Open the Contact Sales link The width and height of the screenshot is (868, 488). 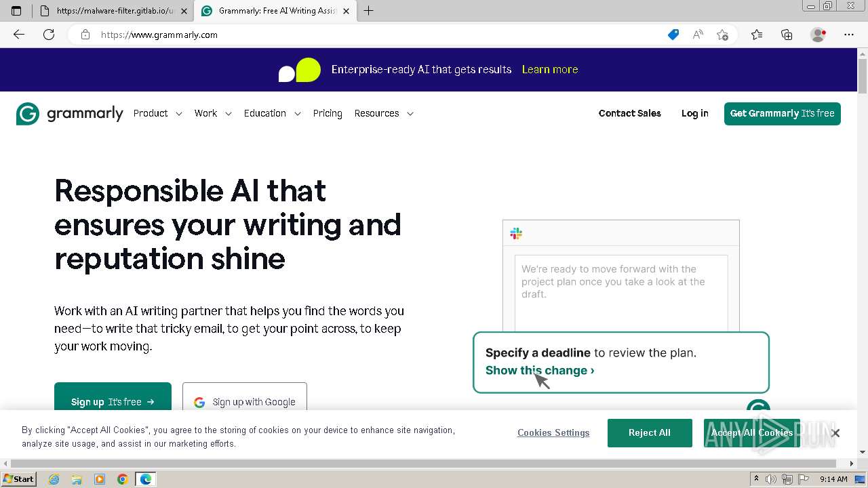629,114
